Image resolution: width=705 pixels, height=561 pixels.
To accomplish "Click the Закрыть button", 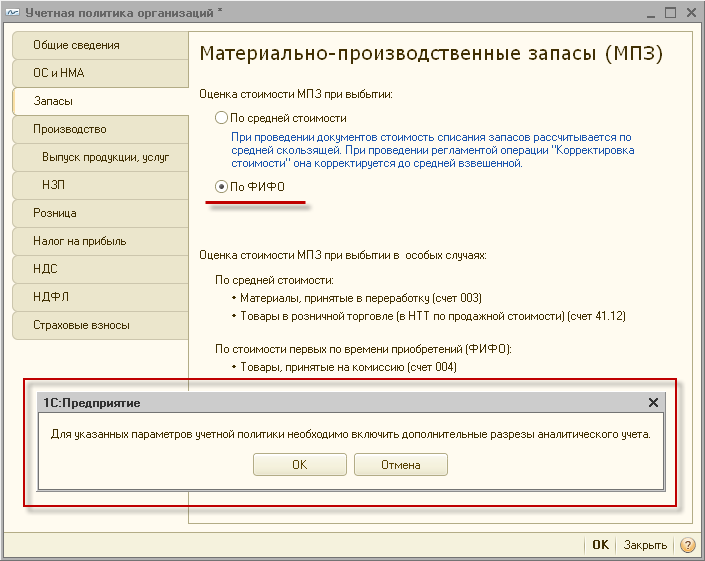I will 645,545.
